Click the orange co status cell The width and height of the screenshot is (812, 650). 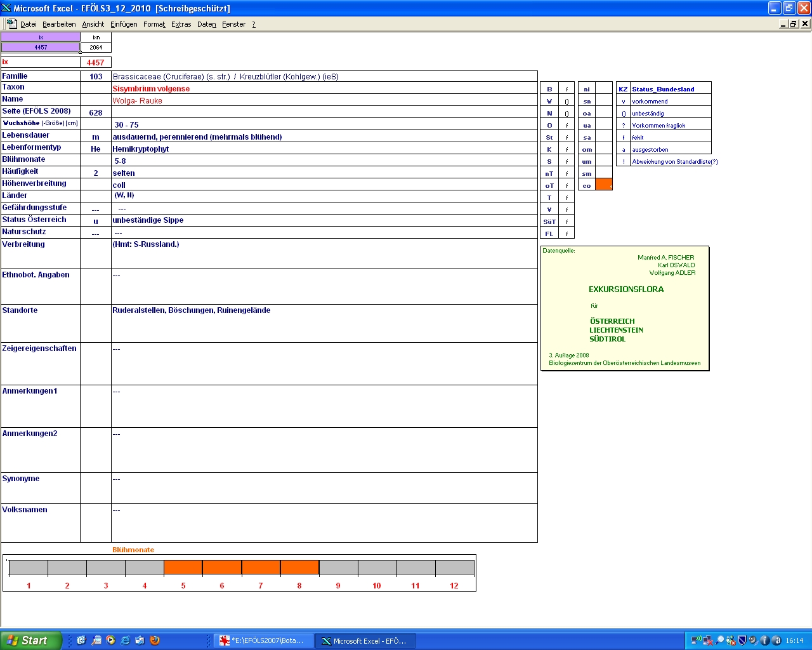pyautogui.click(x=604, y=185)
